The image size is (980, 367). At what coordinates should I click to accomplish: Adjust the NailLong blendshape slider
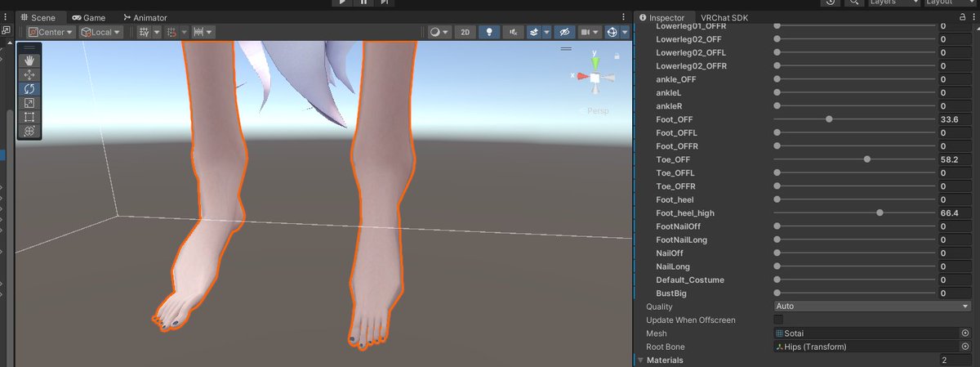855,266
